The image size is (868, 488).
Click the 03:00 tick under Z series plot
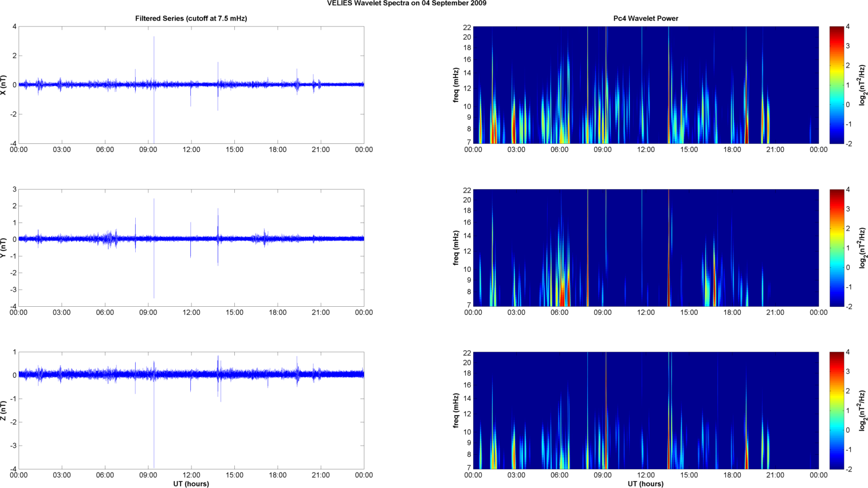[x=62, y=475]
